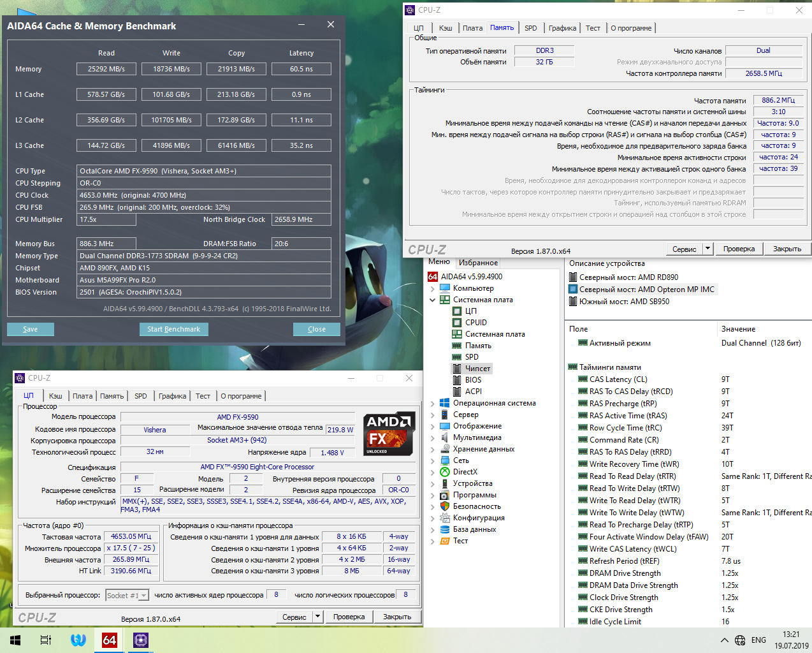Click Проверка in memory CPU-Z window
Image resolution: width=812 pixels, height=653 pixels.
(x=739, y=249)
